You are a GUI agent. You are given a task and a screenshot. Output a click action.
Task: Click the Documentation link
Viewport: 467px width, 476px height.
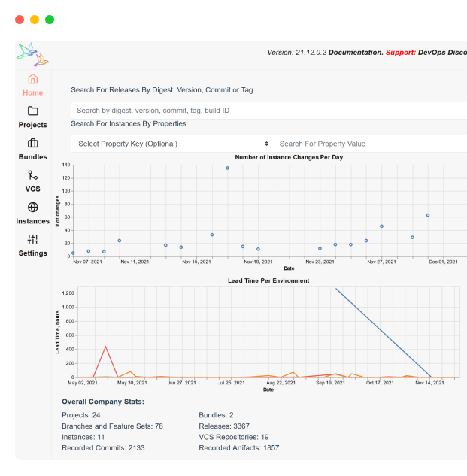[x=356, y=53]
